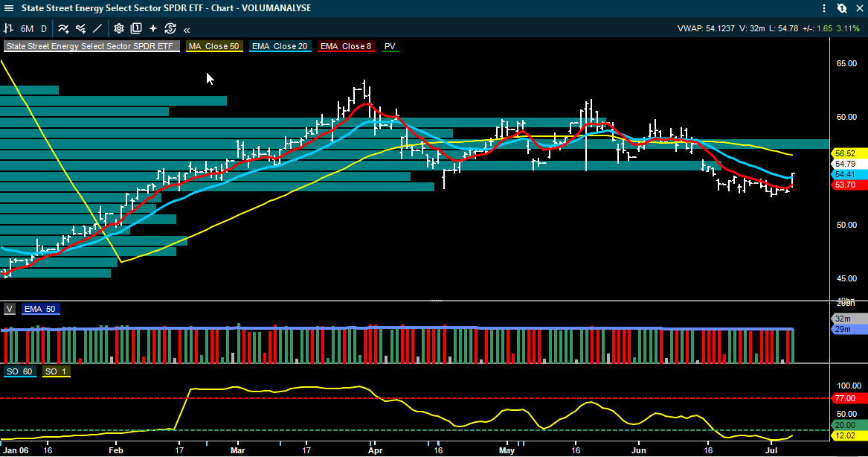Select the EMA 50 volume legend
Viewport: 868px width, 457px height.
40,309
